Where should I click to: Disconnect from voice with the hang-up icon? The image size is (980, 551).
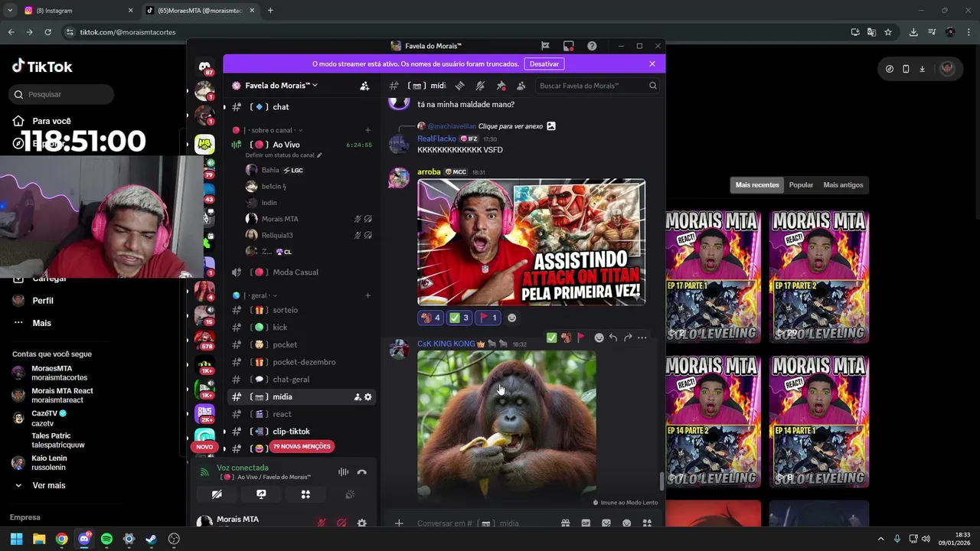tap(362, 472)
